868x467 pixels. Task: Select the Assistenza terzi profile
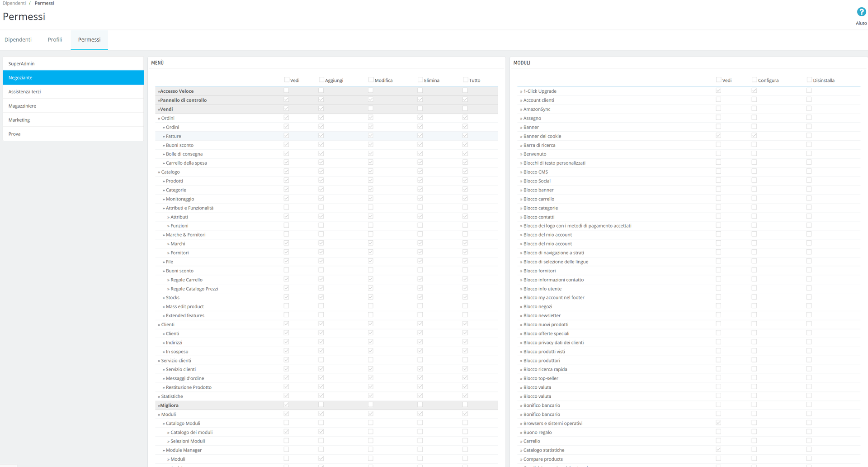[73, 92]
